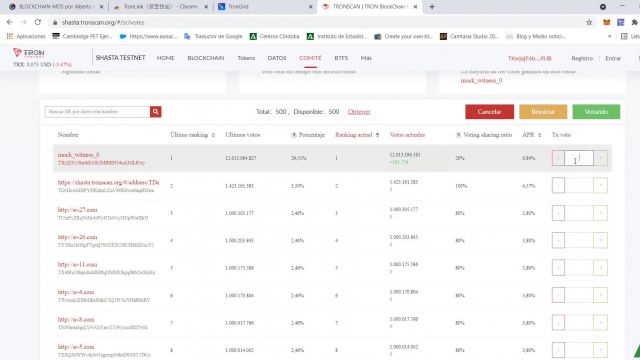640x360 pixels.
Task: Click the Voting sharing ratio info icon
Action: [458, 135]
